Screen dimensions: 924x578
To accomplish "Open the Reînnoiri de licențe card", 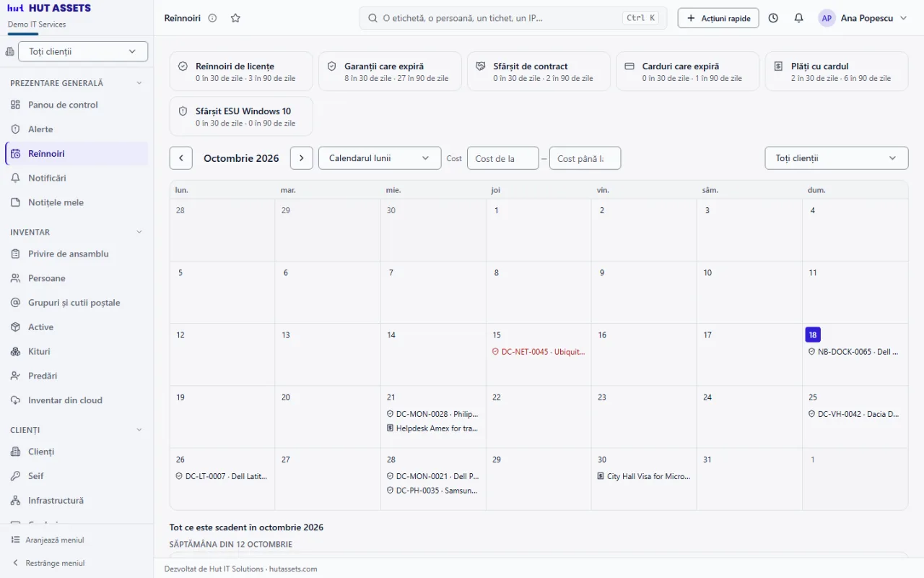I will [x=241, y=72].
